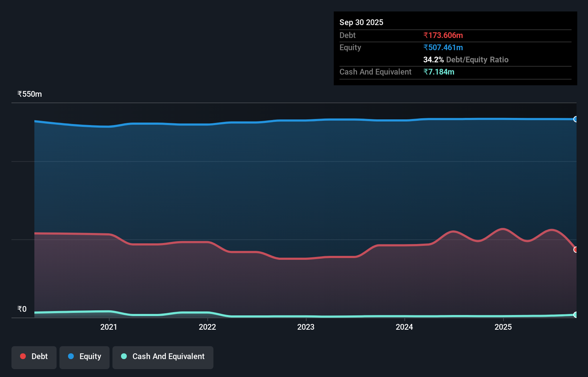Screen dimensions: 588x377
Task: Toggle the Cash And Equivalent series visibility
Action: [163, 357]
